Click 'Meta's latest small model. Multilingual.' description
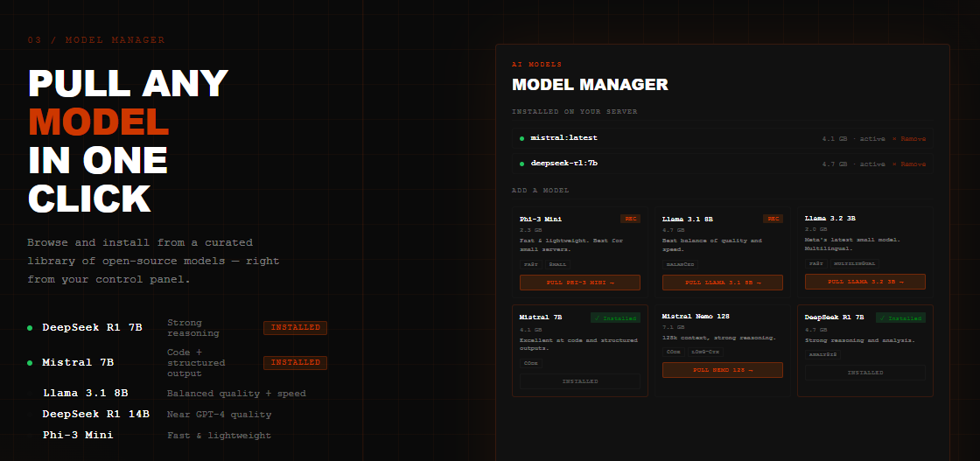Viewport: 980px width, 461px height. [x=852, y=243]
